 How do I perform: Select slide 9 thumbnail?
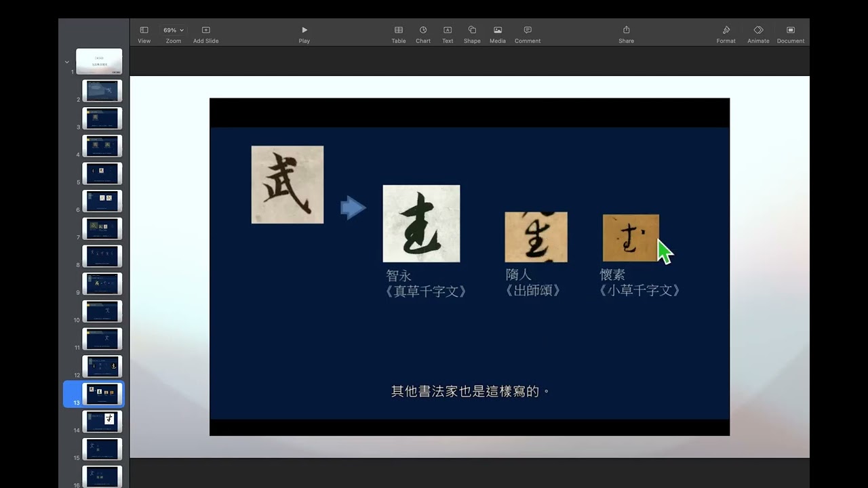click(x=102, y=284)
